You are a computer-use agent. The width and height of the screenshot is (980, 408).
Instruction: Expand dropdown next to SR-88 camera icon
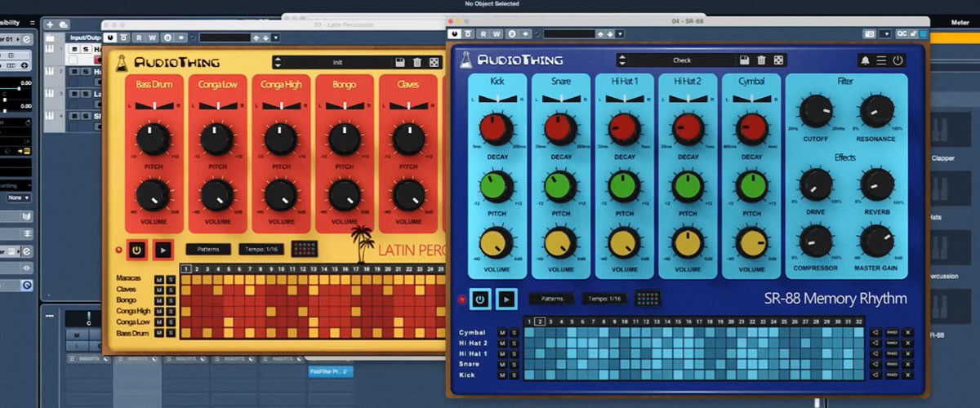point(885,33)
